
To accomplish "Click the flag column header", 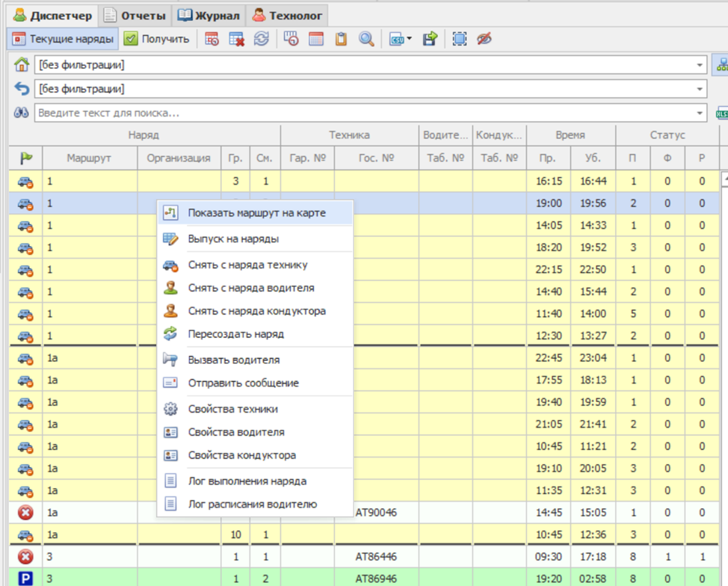I will (x=25, y=158).
